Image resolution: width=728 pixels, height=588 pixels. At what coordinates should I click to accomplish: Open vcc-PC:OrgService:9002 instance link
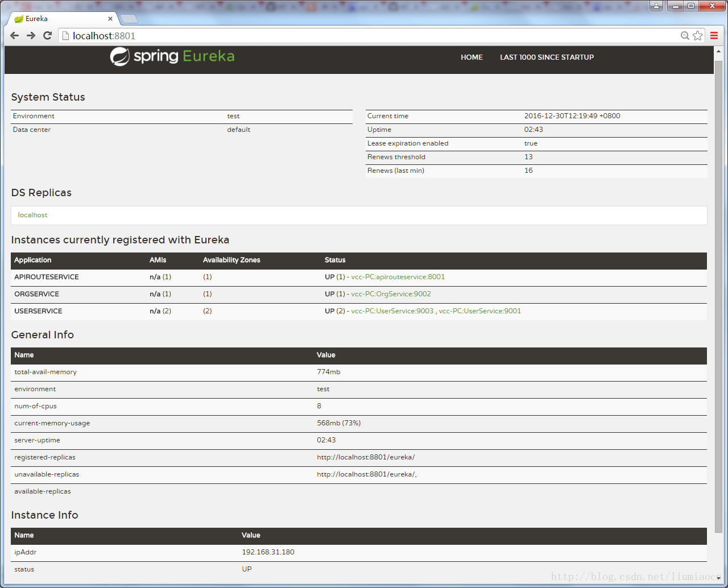391,294
